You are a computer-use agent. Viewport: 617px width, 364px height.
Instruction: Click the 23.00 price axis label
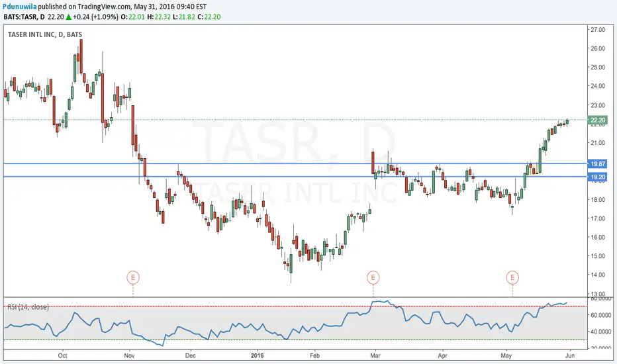click(598, 105)
